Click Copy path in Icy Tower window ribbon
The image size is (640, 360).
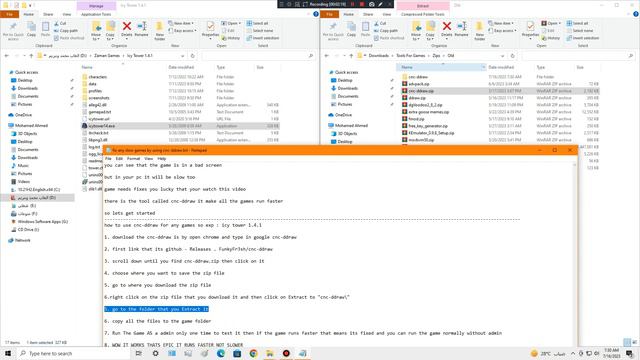coord(66,31)
